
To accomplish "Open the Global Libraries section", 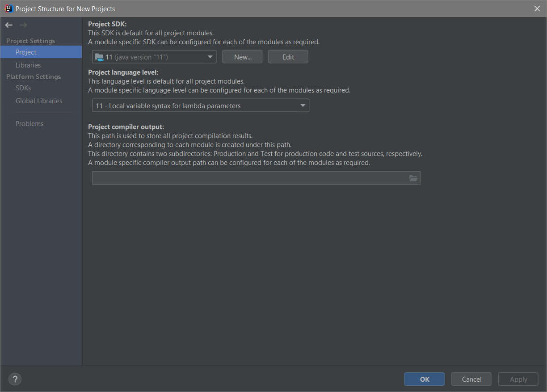I will (39, 101).
